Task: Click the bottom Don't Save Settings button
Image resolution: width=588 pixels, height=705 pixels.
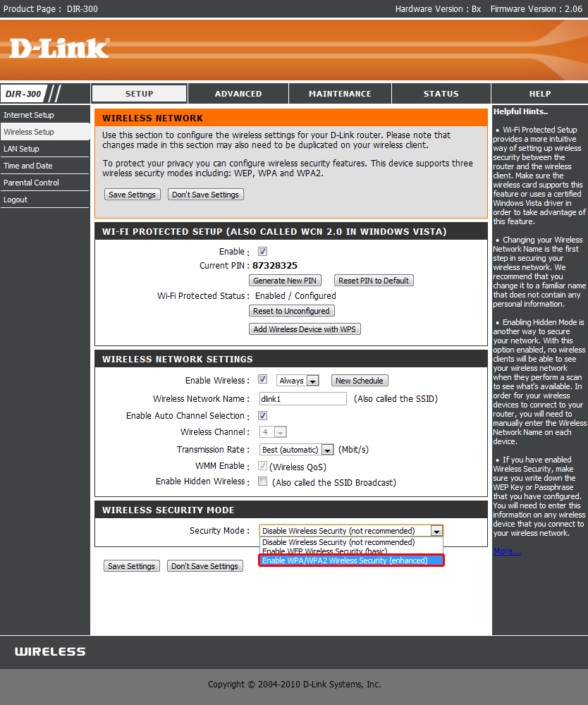Action: tap(204, 566)
